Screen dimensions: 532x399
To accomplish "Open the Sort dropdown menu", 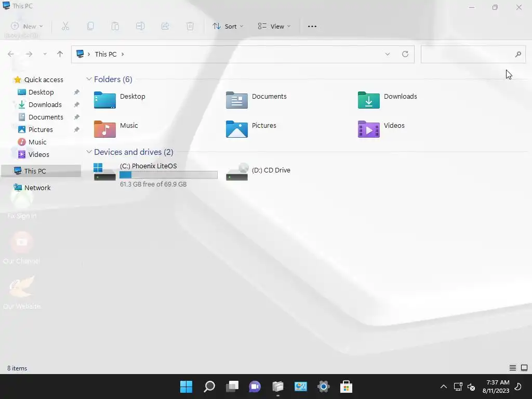I will click(x=228, y=26).
